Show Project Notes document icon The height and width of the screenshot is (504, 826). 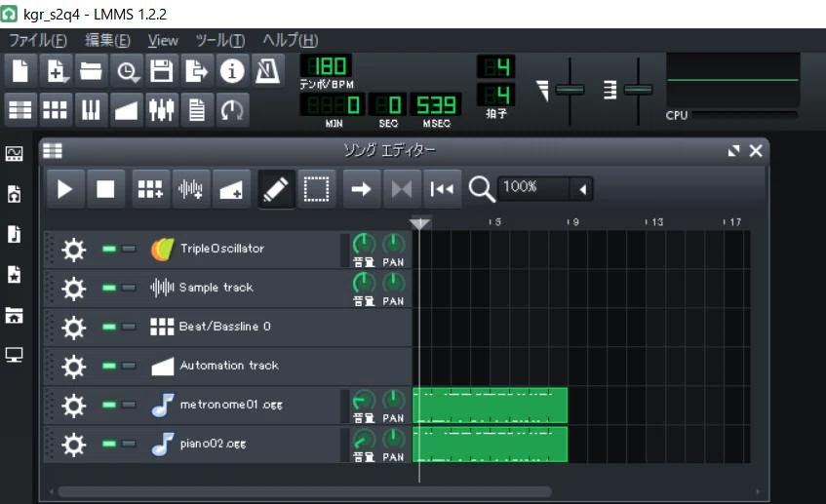point(197,110)
